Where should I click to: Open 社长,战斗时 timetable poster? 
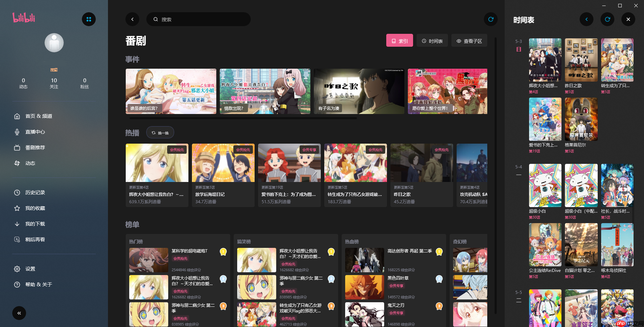[617, 185]
